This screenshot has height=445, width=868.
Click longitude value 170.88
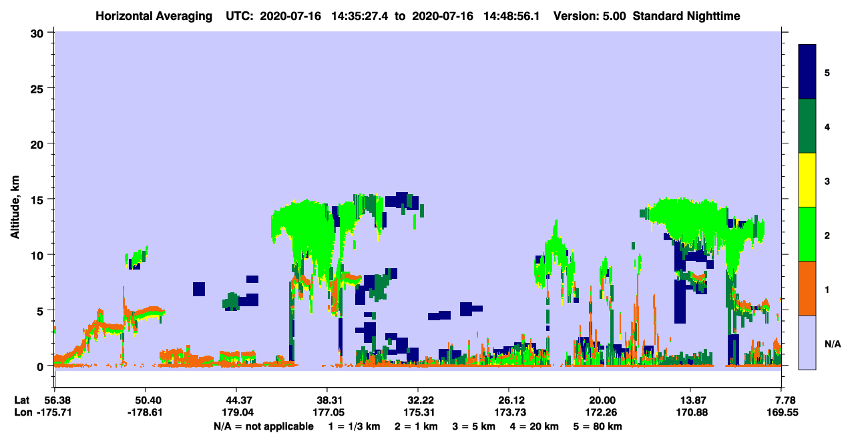690,413
